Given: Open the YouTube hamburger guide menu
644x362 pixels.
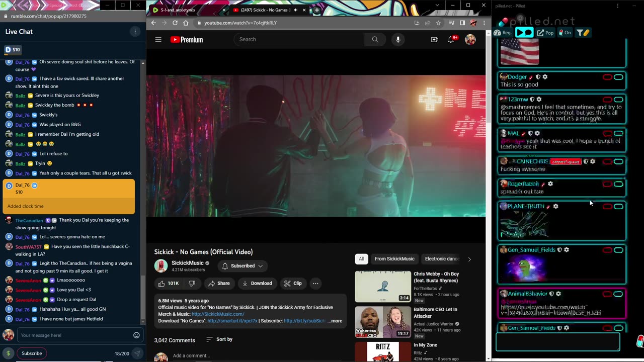Looking at the screenshot, I should (x=158, y=39).
